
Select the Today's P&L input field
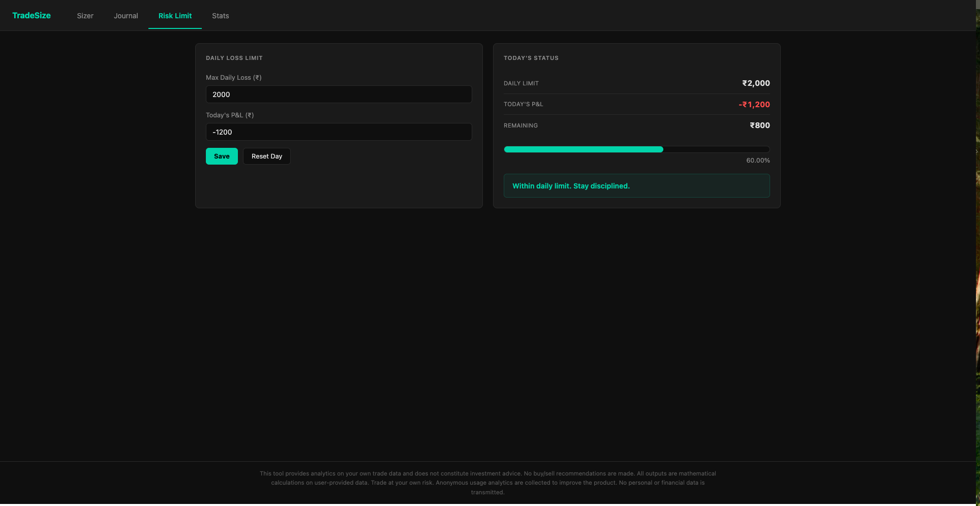(x=339, y=132)
